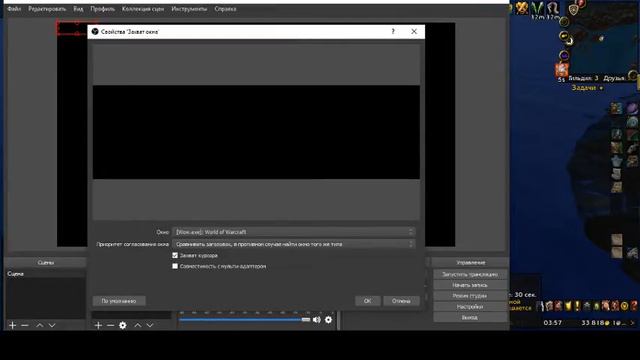Viewport: 640px width, 360px height.
Task: Enable 'Совместимость с мульти-адаптером' checkbox
Action: pos(175,266)
